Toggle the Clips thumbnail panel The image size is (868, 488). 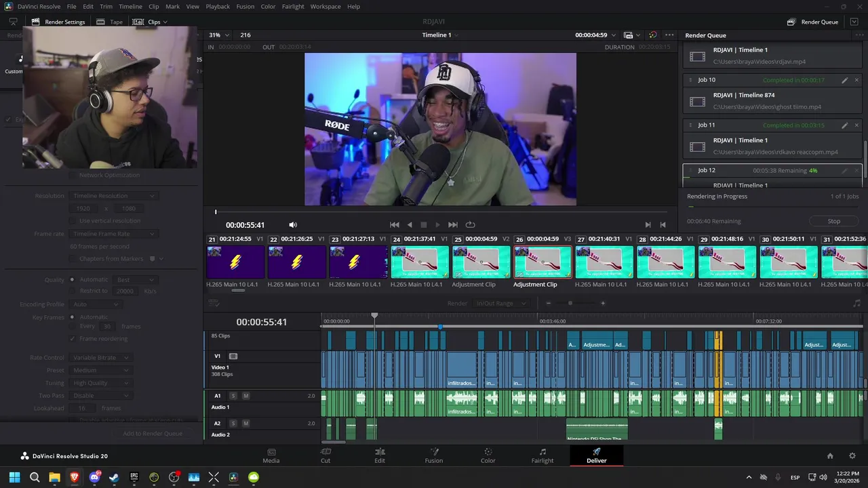click(x=149, y=22)
